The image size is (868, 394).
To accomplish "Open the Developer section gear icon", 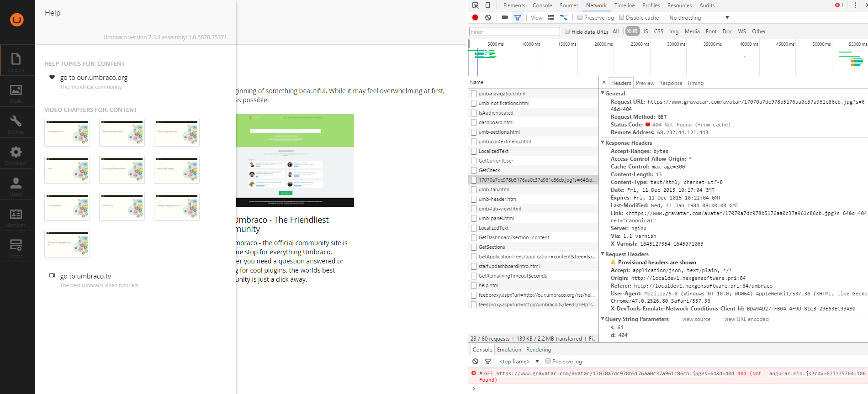I will 16,152.
